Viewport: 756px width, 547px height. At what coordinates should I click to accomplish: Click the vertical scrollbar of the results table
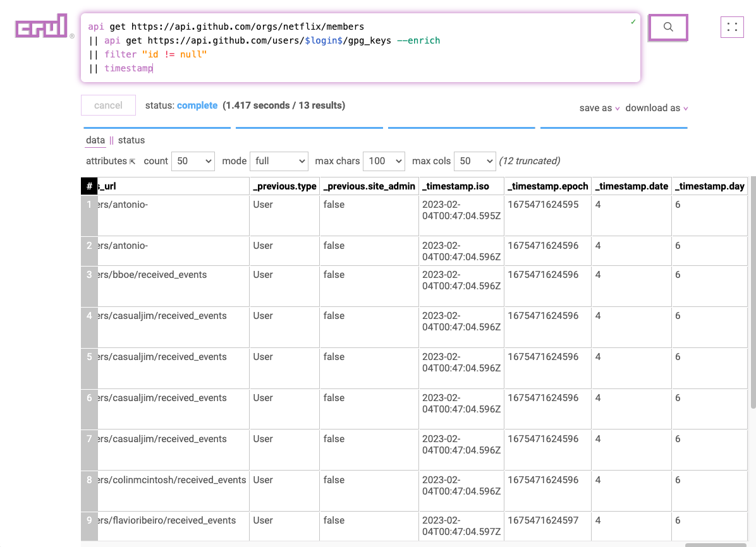click(753, 292)
